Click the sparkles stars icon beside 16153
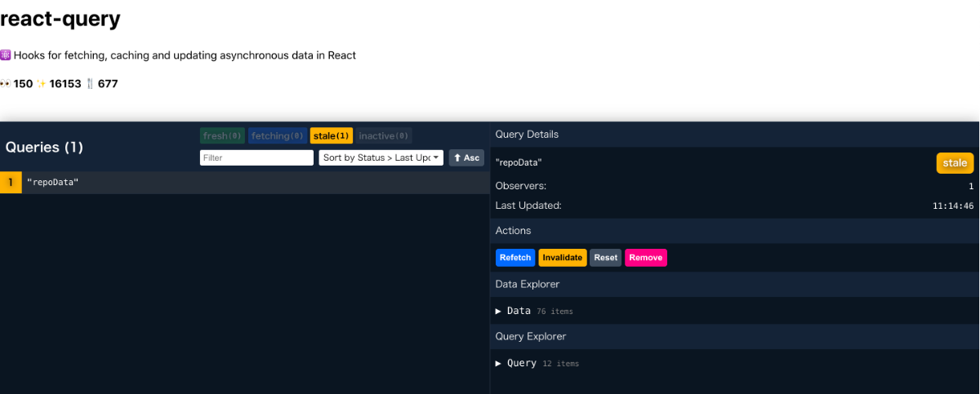This screenshot has height=394, width=980. 42,84
